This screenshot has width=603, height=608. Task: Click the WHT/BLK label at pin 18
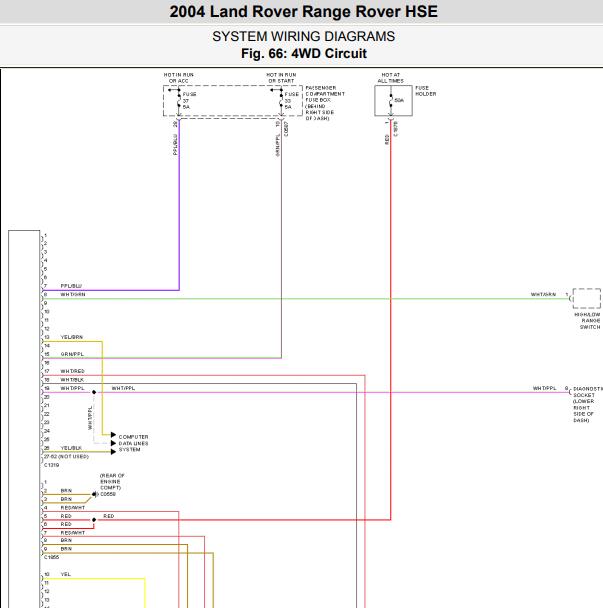pyautogui.click(x=72, y=380)
